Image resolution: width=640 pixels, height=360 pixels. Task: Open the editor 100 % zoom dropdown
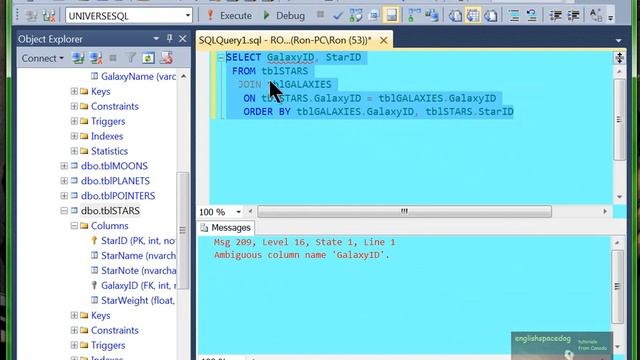coord(238,212)
